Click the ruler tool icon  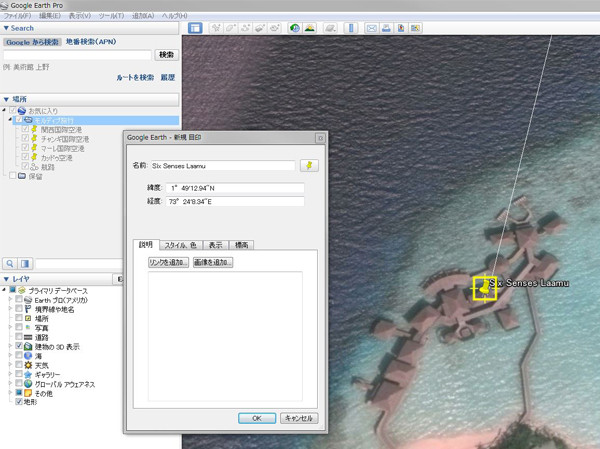(351, 28)
